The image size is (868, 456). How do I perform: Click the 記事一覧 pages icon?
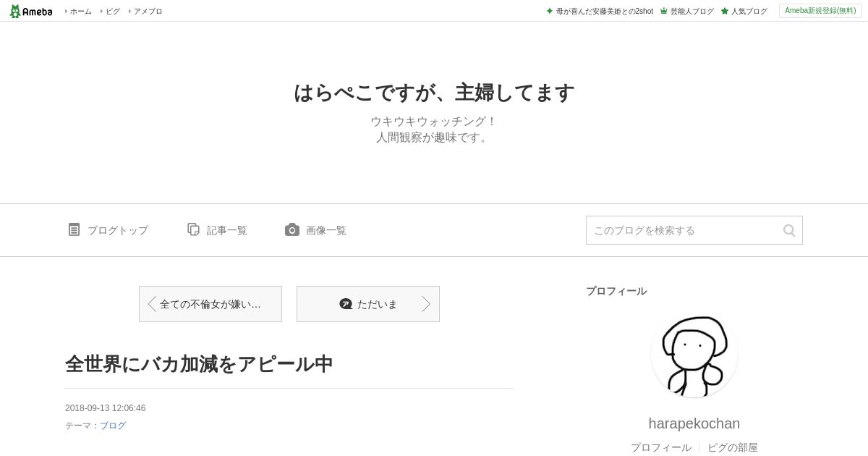193,229
